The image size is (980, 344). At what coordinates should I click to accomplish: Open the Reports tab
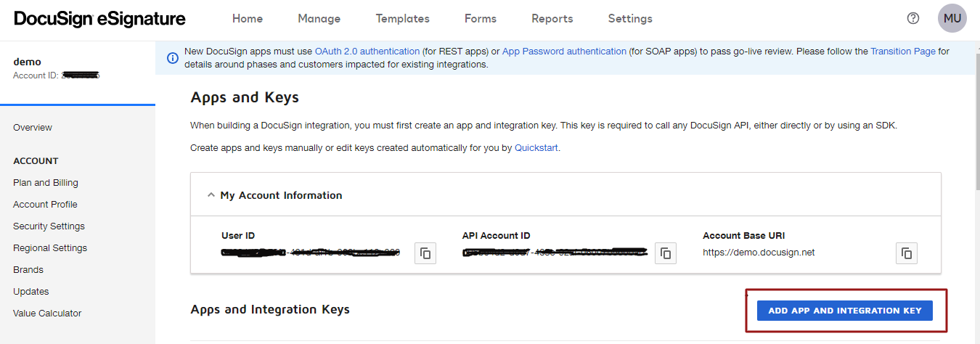point(552,19)
